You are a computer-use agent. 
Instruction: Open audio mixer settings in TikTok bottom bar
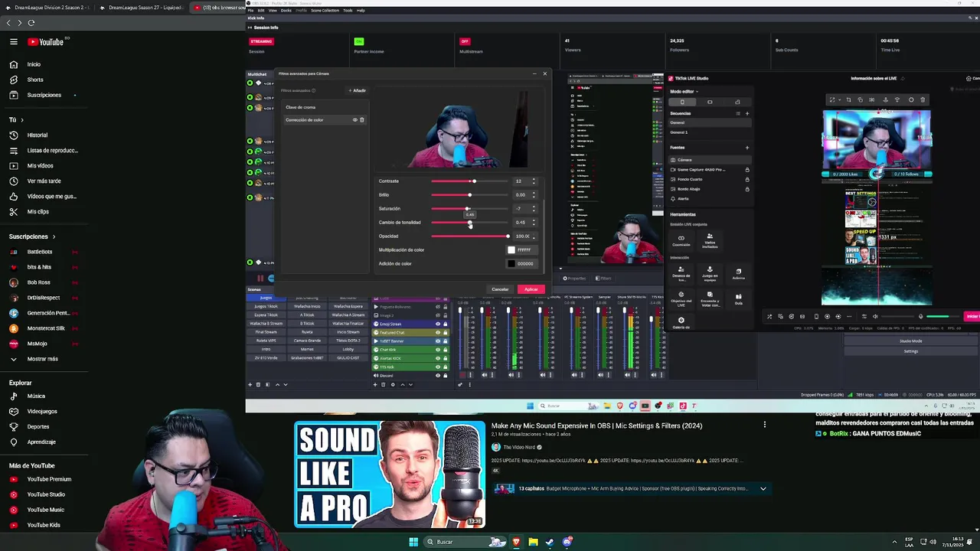click(864, 316)
